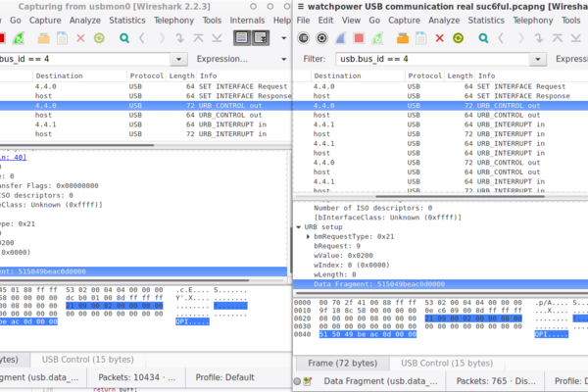Close capture file in usbmon0 window toolbar
The height and width of the screenshot is (392, 588).
[80, 38]
